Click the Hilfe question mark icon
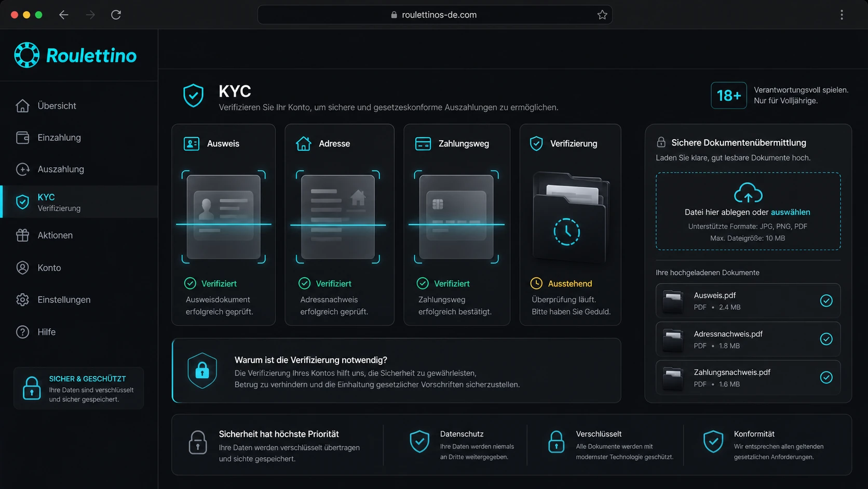 pyautogui.click(x=22, y=332)
